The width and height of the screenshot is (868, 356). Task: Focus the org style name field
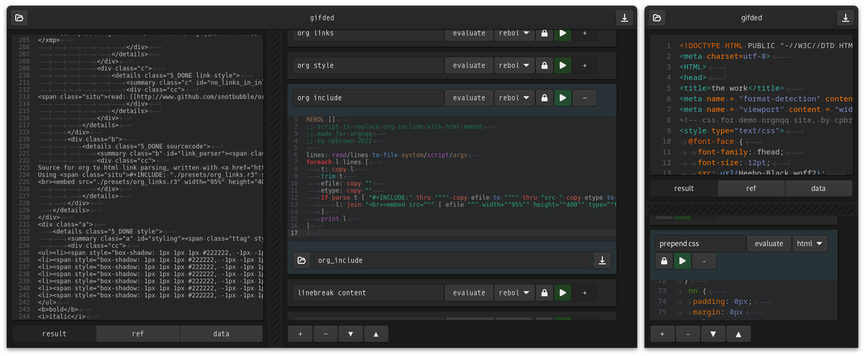tap(368, 65)
